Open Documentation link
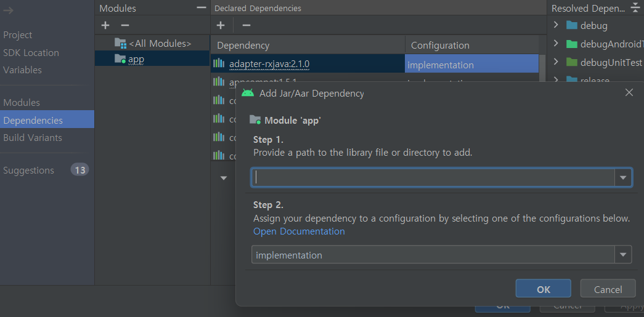The image size is (644, 317). tap(299, 231)
